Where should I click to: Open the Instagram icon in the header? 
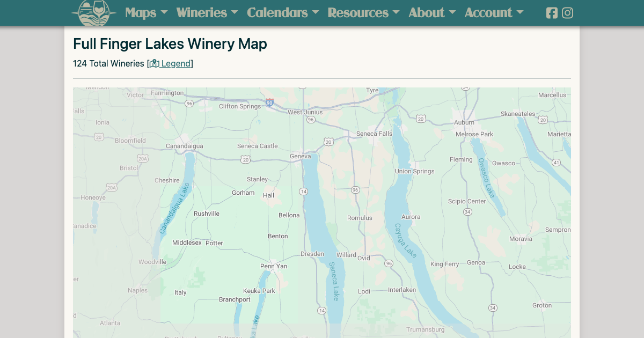coord(568,12)
